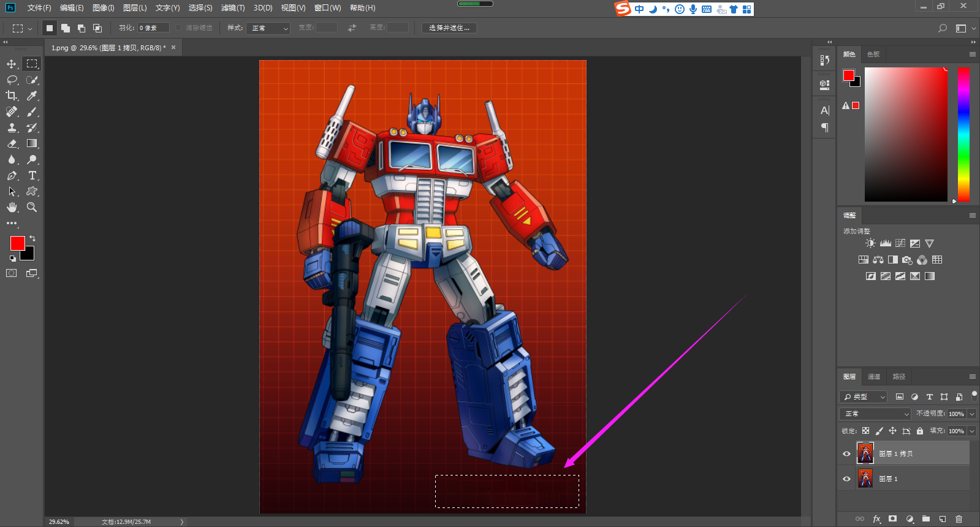Click the Delete layer trash icon

pos(959,519)
